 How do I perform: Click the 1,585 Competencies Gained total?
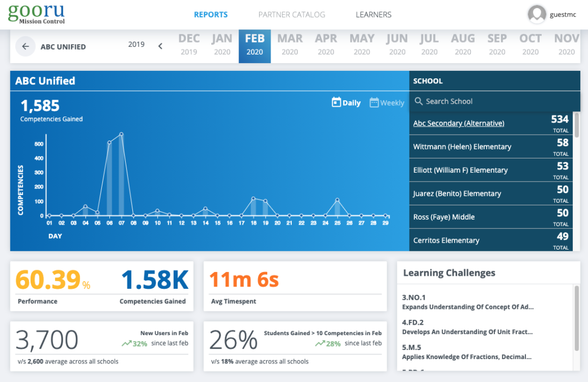tap(40, 105)
